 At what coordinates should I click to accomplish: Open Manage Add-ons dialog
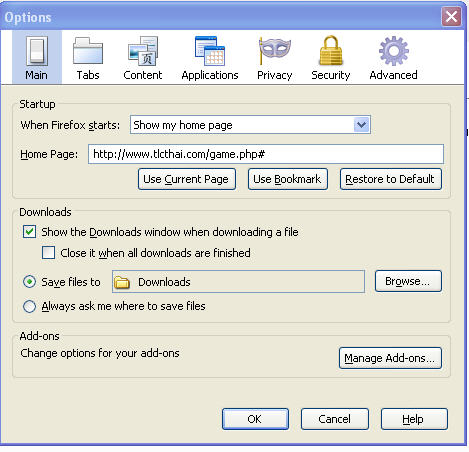390,358
